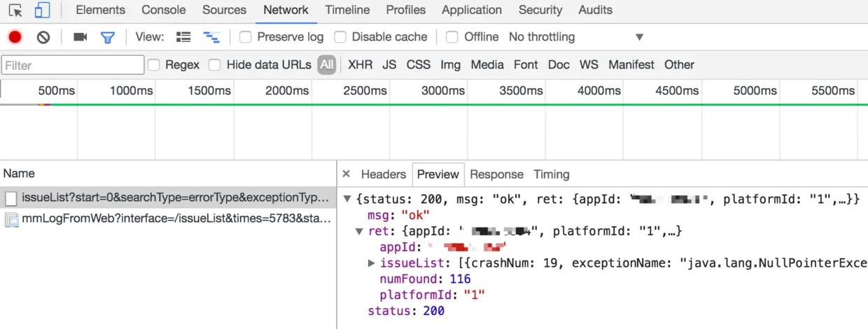Select the waterfall overview view icon
This screenshot has width=868, height=329.
click(x=211, y=37)
